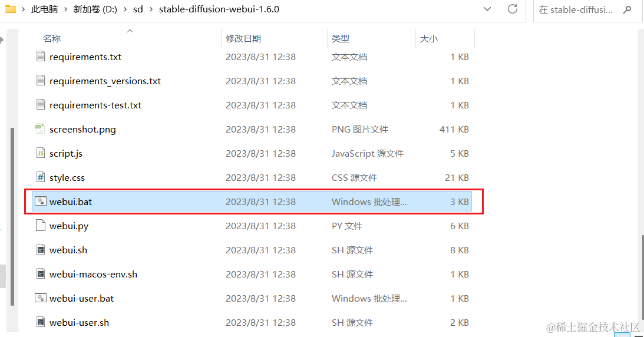Click the 8 KB size of webui.sh
This screenshot has width=644, height=337.
pos(460,250)
